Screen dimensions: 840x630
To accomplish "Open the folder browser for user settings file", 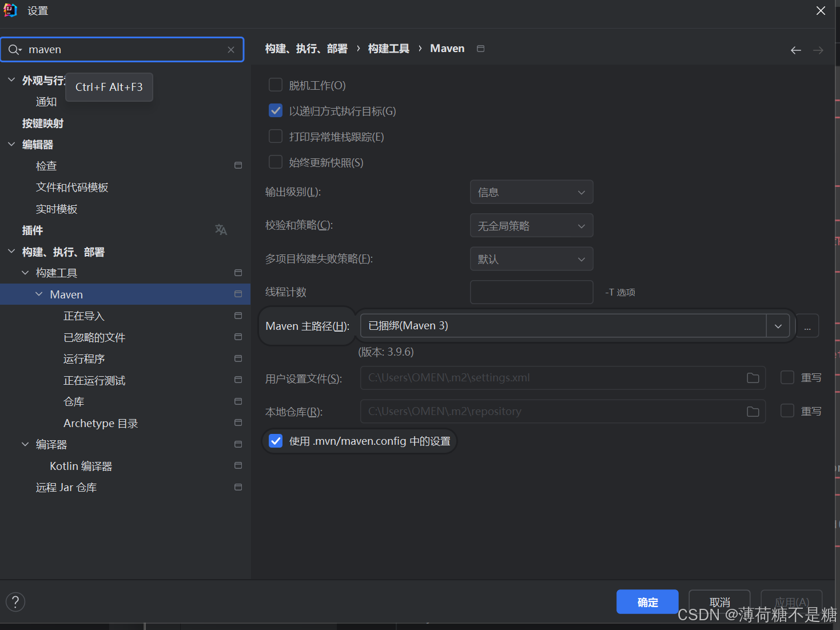I will coord(752,378).
